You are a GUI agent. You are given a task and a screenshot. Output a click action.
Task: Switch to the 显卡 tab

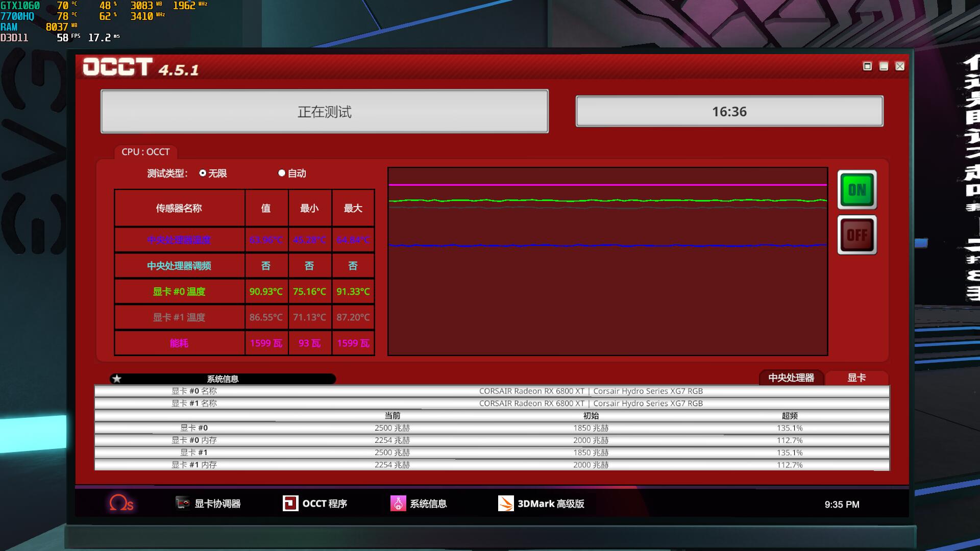click(856, 378)
